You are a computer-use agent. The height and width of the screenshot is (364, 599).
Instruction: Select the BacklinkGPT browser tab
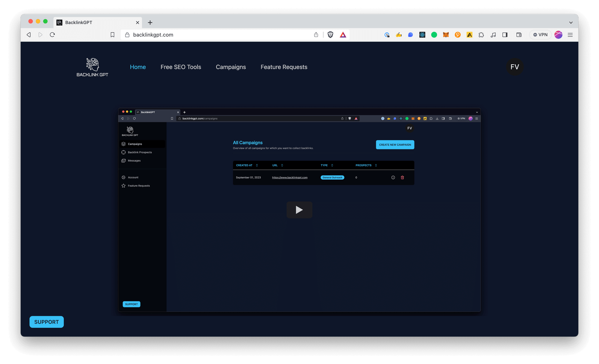tap(98, 22)
